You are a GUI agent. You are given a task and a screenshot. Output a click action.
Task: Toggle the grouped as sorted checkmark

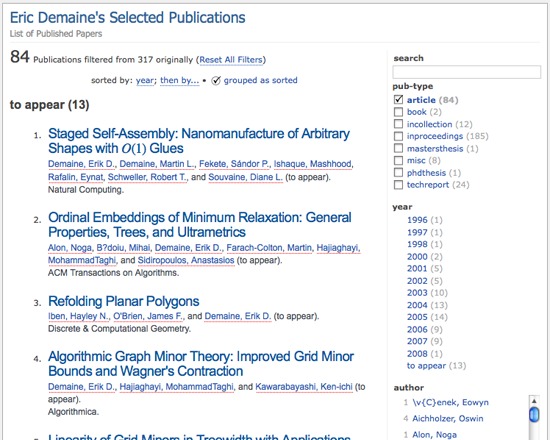click(x=216, y=81)
